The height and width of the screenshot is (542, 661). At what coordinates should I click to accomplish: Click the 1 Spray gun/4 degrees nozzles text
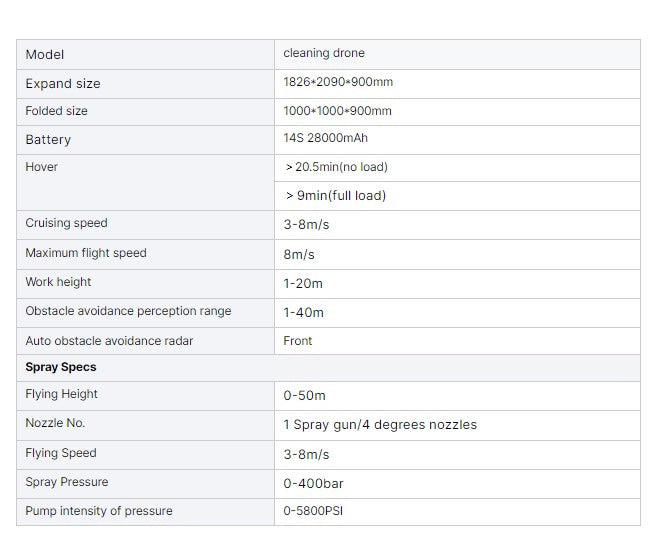[x=380, y=425]
